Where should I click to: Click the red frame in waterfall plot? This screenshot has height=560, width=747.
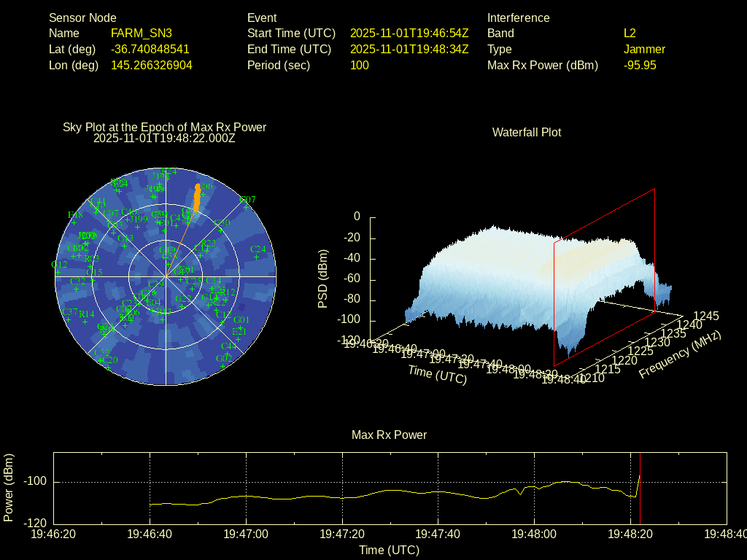(x=604, y=214)
